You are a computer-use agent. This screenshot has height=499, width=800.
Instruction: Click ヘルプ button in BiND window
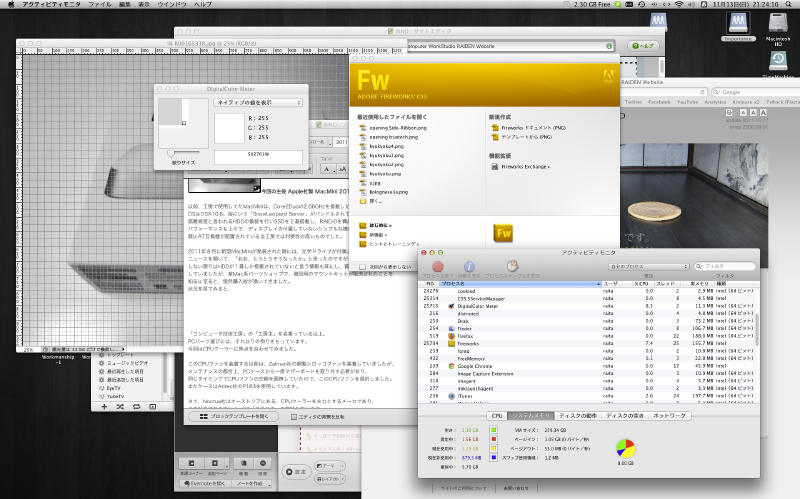coord(643,46)
